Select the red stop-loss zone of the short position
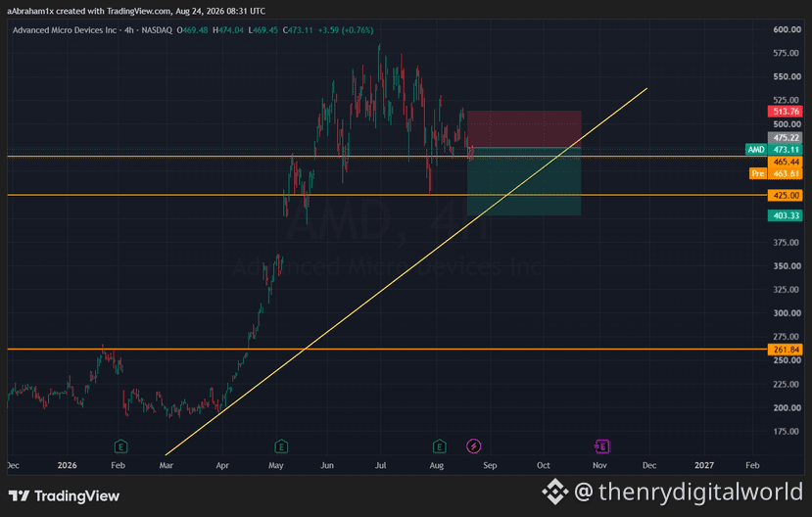 coord(524,129)
